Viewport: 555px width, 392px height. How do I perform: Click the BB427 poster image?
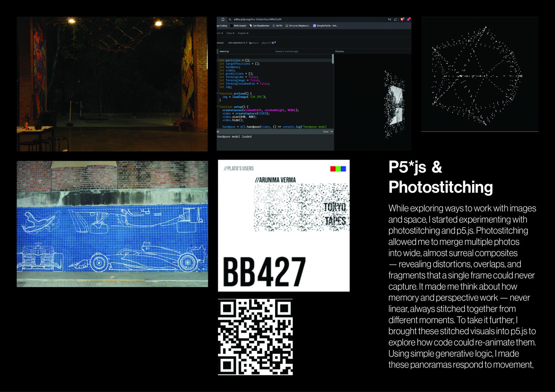pos(284,226)
